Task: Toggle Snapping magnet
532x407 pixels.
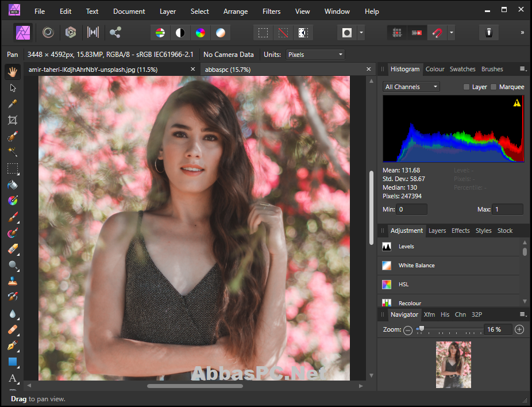Action: (437, 33)
